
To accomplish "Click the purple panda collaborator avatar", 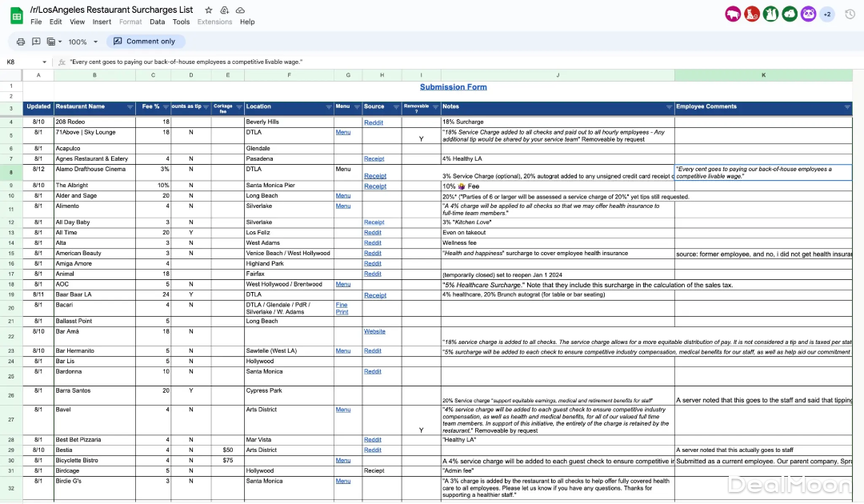I will point(808,14).
